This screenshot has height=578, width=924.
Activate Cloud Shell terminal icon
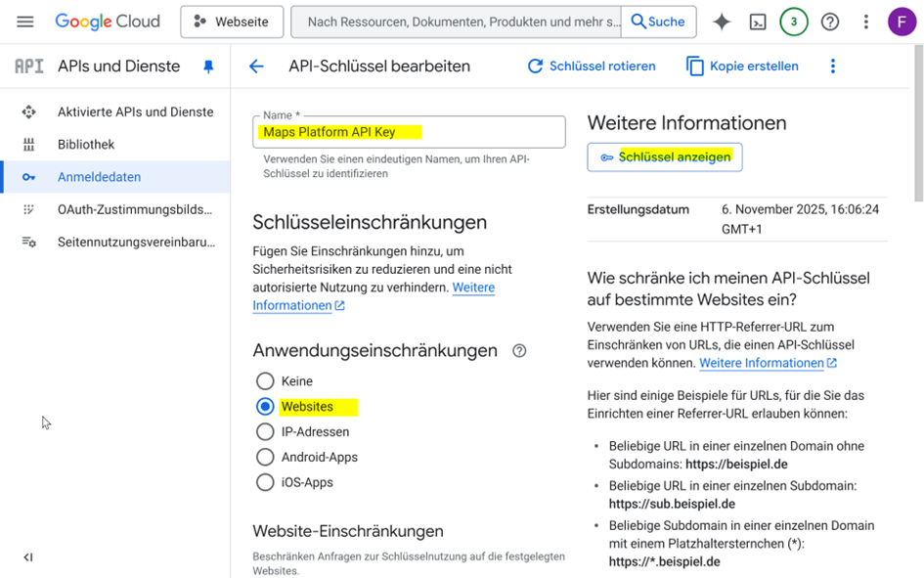pos(758,22)
